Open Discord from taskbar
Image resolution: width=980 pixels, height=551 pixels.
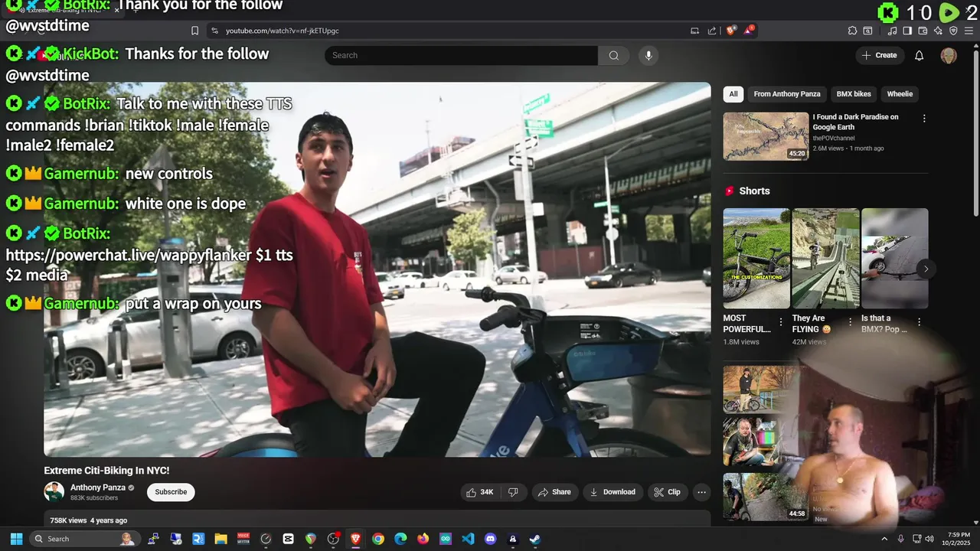491,539
